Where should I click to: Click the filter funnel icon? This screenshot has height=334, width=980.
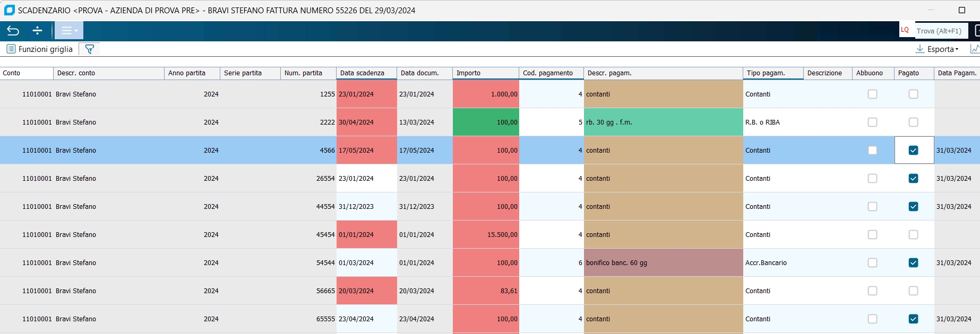[89, 49]
